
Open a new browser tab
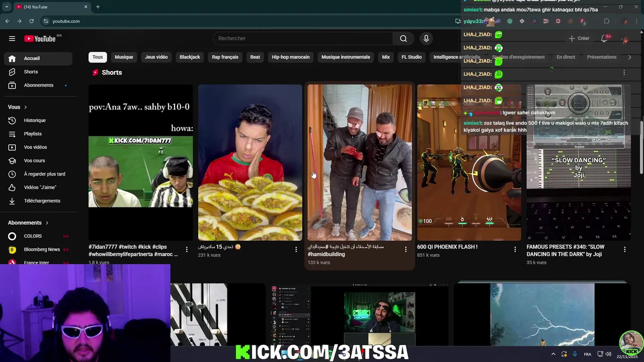coord(98,7)
